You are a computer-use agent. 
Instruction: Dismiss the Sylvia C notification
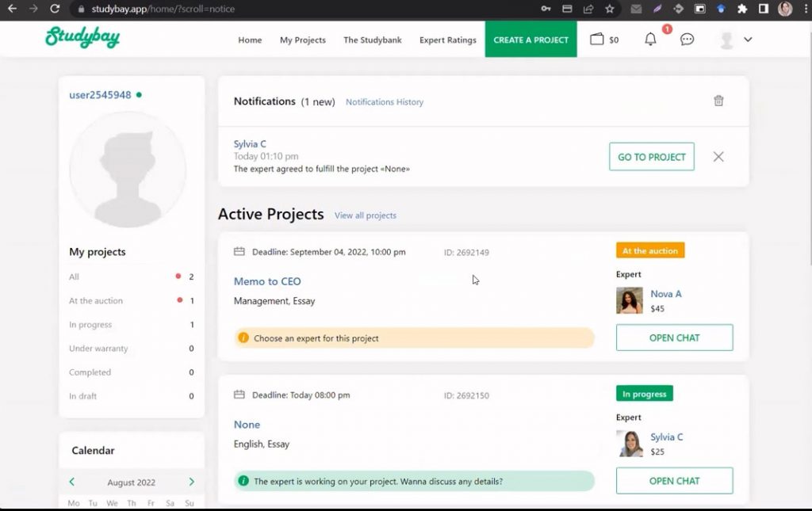point(718,157)
